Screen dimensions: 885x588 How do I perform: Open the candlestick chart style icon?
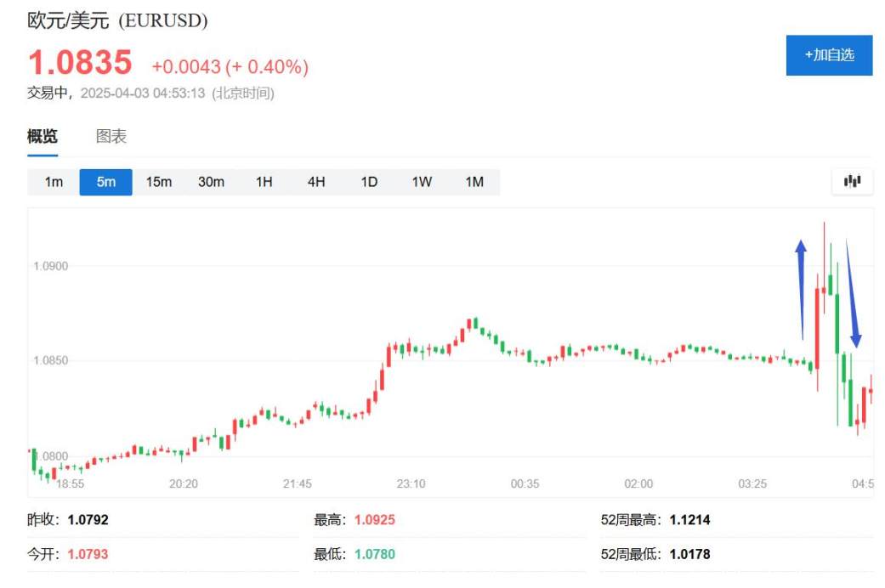tap(854, 181)
